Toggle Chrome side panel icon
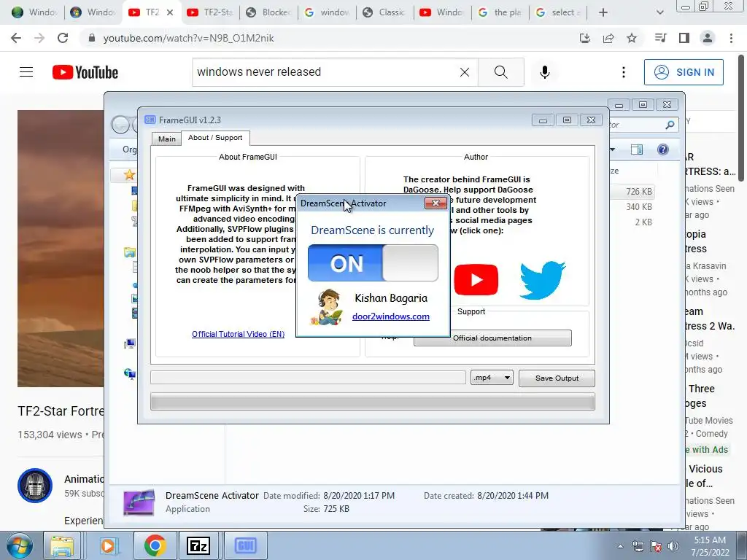 pyautogui.click(x=684, y=38)
